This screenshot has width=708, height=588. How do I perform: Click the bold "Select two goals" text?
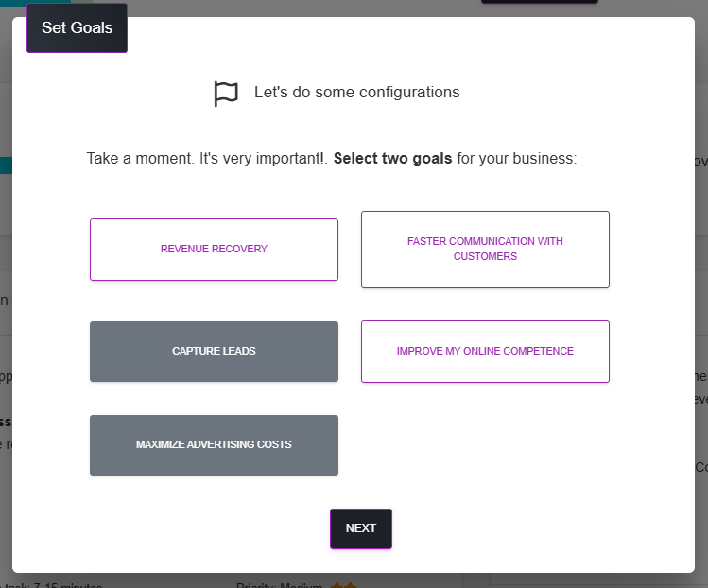(392, 159)
